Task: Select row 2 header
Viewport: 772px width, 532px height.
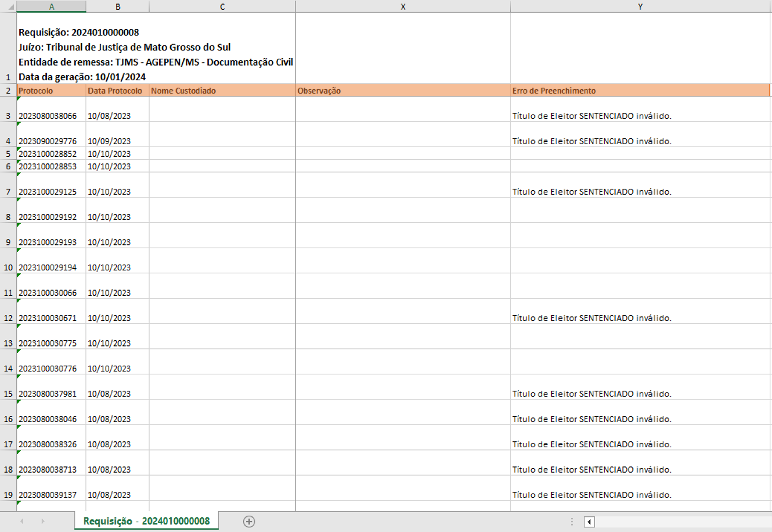Action: point(8,90)
